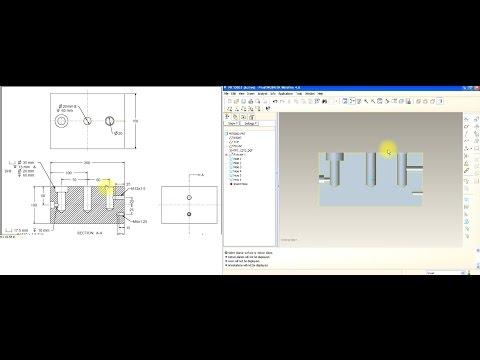The height and width of the screenshot is (360, 480).
Task: Open the Show dropdown in model tree
Action: click(231, 123)
